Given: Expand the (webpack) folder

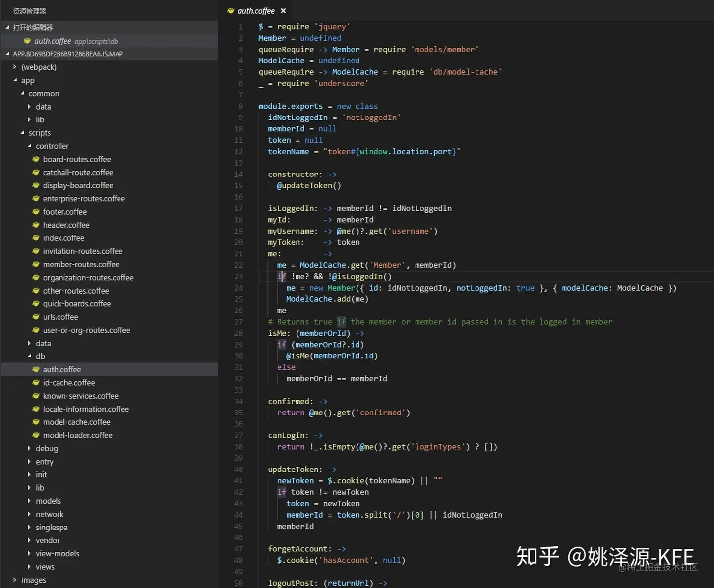Looking at the screenshot, I should [15, 67].
